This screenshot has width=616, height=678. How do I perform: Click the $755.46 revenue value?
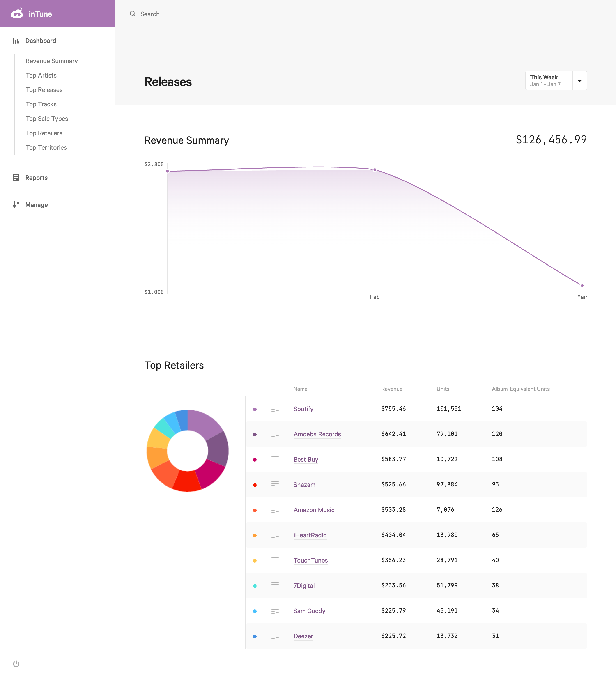(393, 409)
